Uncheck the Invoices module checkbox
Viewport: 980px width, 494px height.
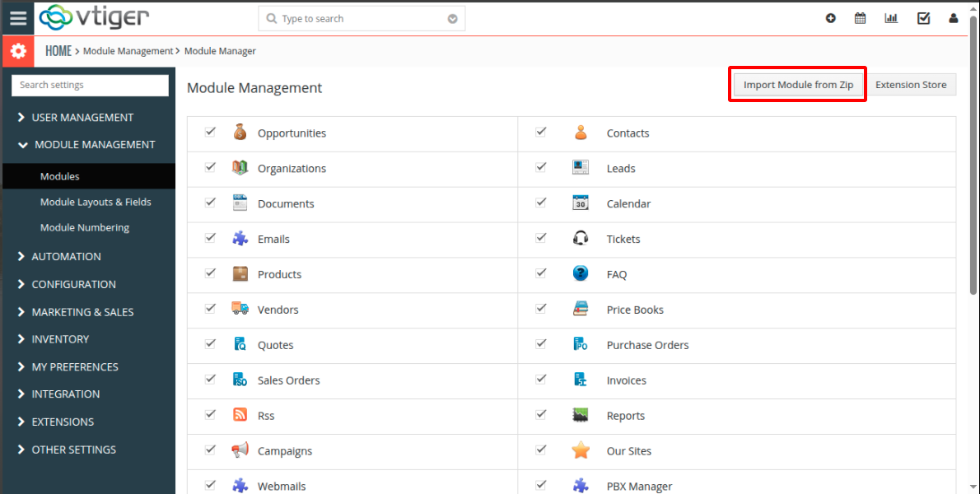[x=540, y=379]
